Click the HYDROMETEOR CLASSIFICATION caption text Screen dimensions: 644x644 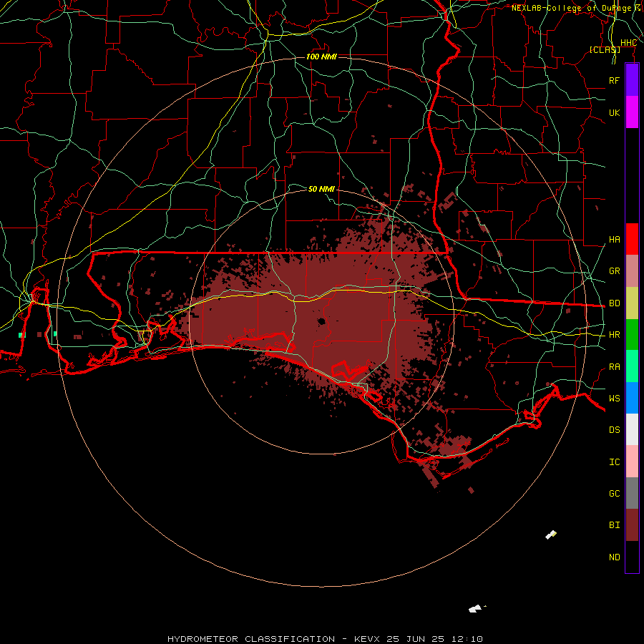click(x=251, y=639)
